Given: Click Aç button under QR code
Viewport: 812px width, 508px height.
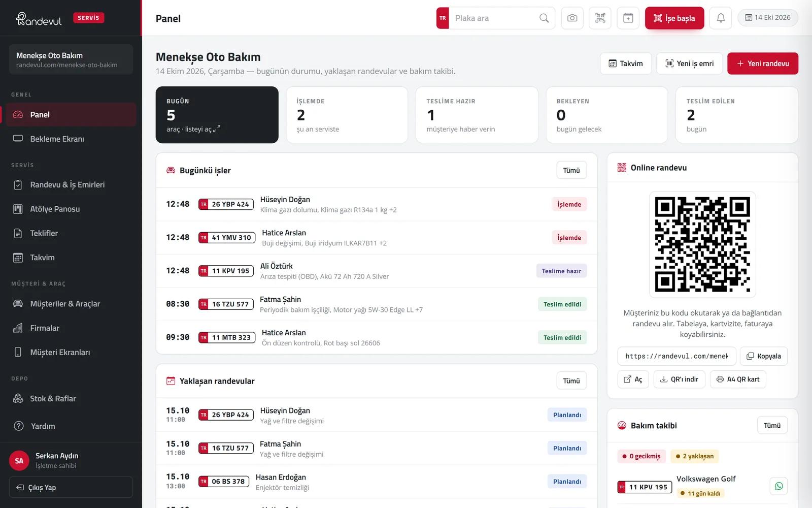Looking at the screenshot, I should (633, 379).
